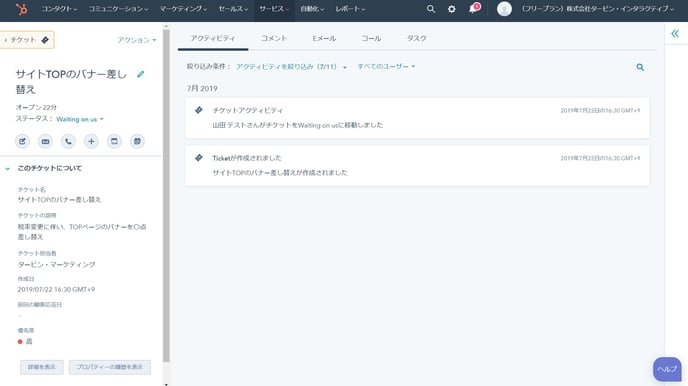Click the 7月 2019 month heading
This screenshot has height=386, width=688.
coord(202,89)
